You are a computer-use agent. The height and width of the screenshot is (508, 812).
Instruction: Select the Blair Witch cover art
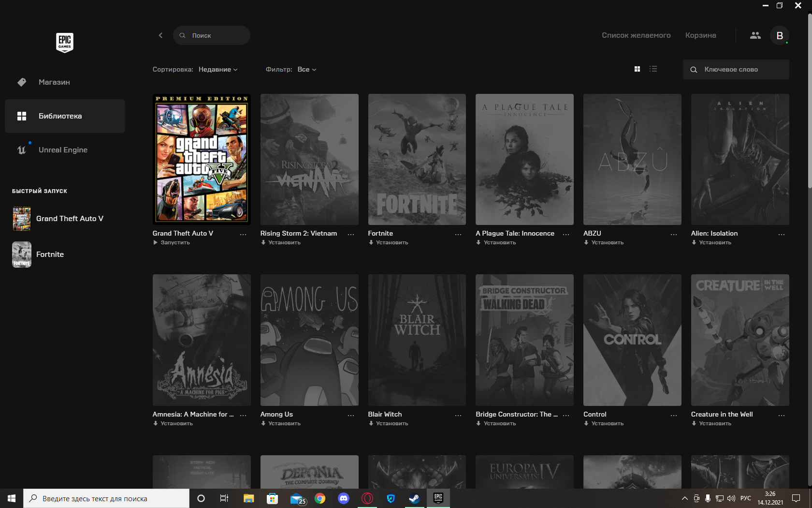[417, 340]
